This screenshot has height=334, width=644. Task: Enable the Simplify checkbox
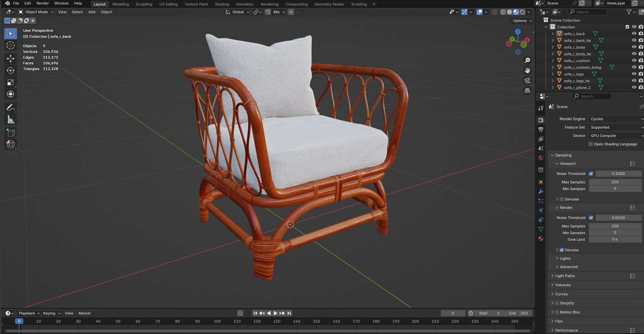point(557,303)
